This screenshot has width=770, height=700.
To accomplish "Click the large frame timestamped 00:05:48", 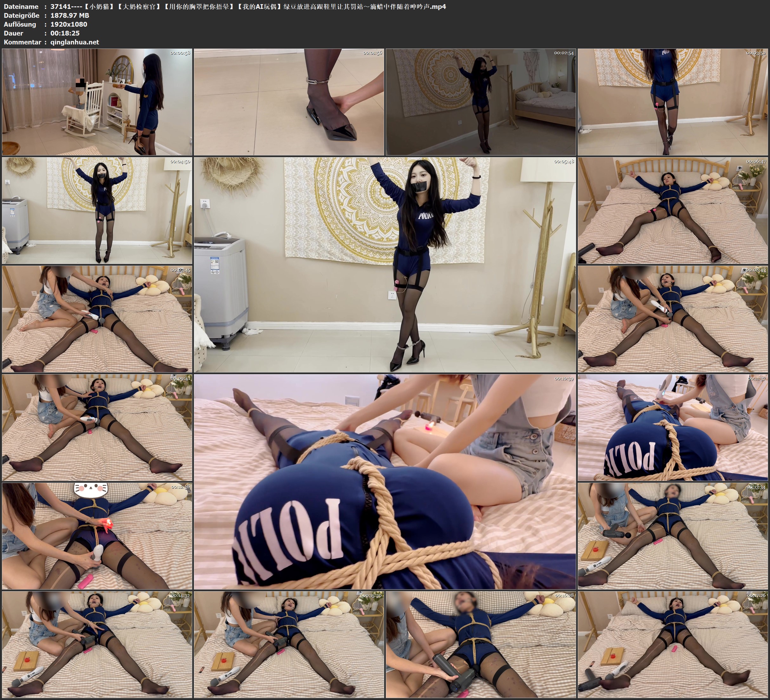I will (x=385, y=264).
